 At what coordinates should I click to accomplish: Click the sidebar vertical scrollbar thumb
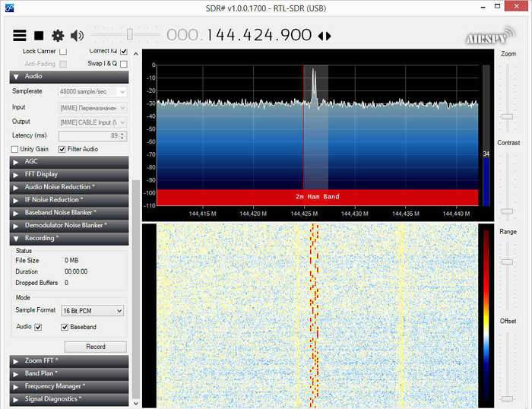136,289
